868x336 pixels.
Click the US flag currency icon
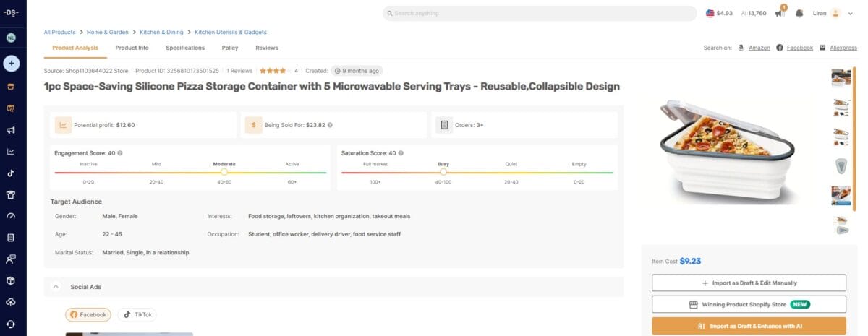[710, 13]
